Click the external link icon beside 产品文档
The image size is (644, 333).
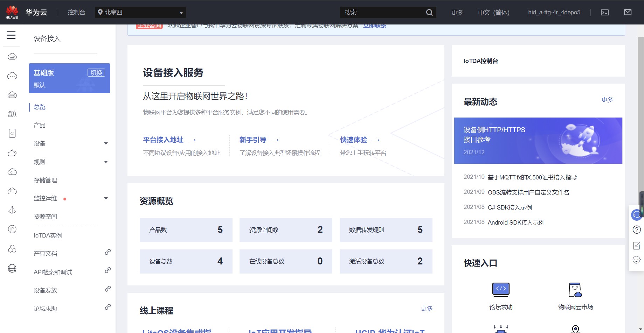pos(108,252)
